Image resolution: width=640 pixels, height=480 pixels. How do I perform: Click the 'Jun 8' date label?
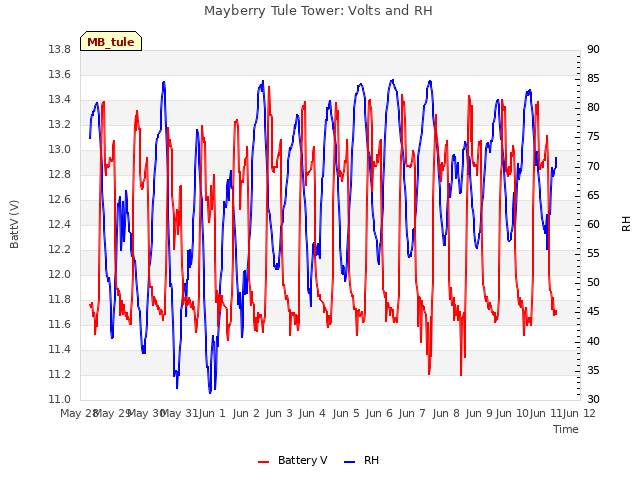click(446, 414)
